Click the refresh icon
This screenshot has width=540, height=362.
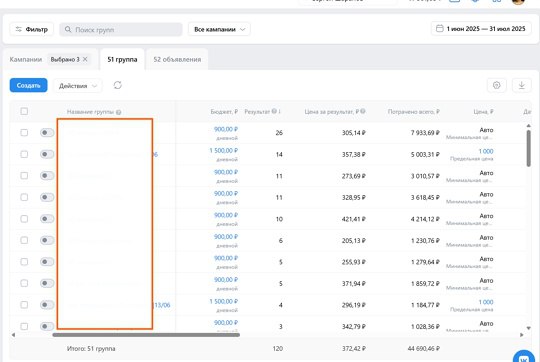(118, 85)
